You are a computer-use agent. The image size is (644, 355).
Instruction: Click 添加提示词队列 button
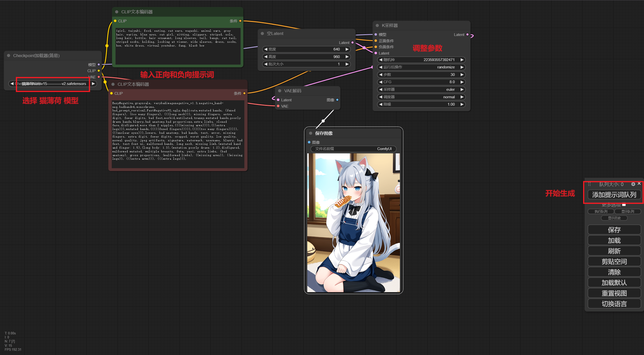[614, 195]
